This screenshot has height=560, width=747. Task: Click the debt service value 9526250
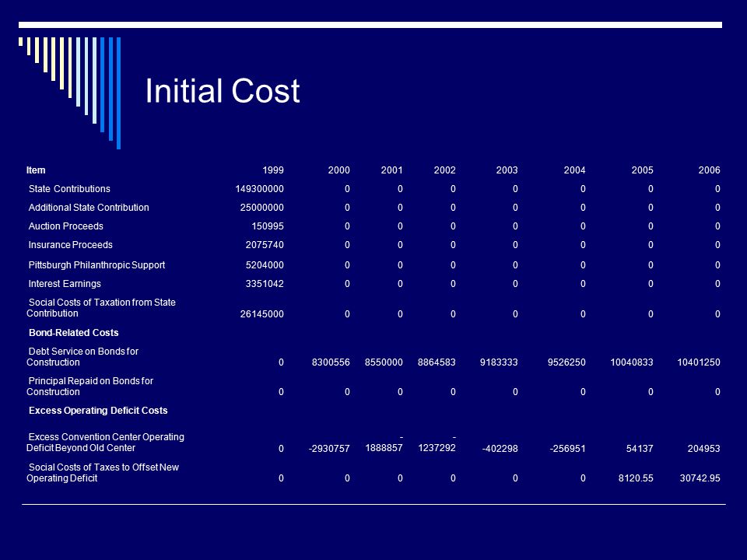coord(566,362)
